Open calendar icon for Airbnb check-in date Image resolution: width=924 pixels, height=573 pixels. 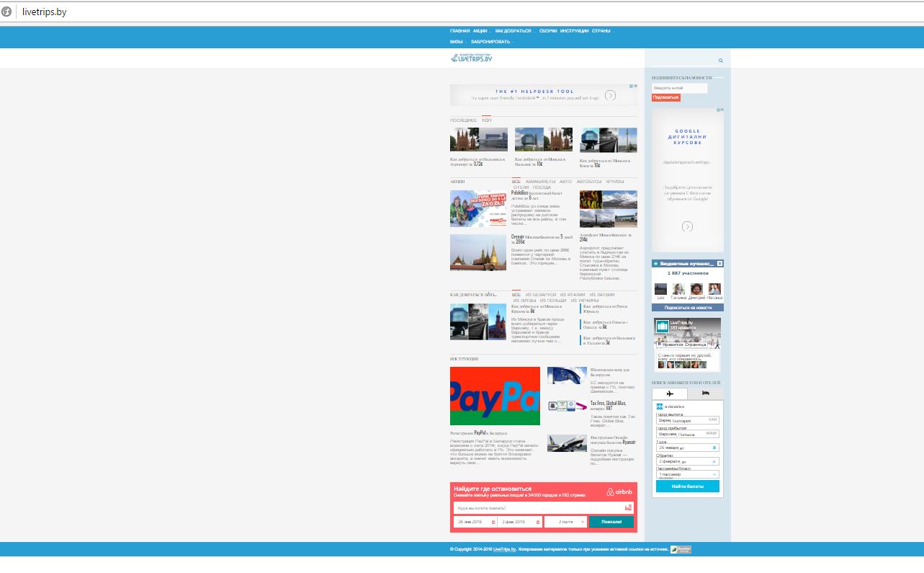[x=493, y=522]
